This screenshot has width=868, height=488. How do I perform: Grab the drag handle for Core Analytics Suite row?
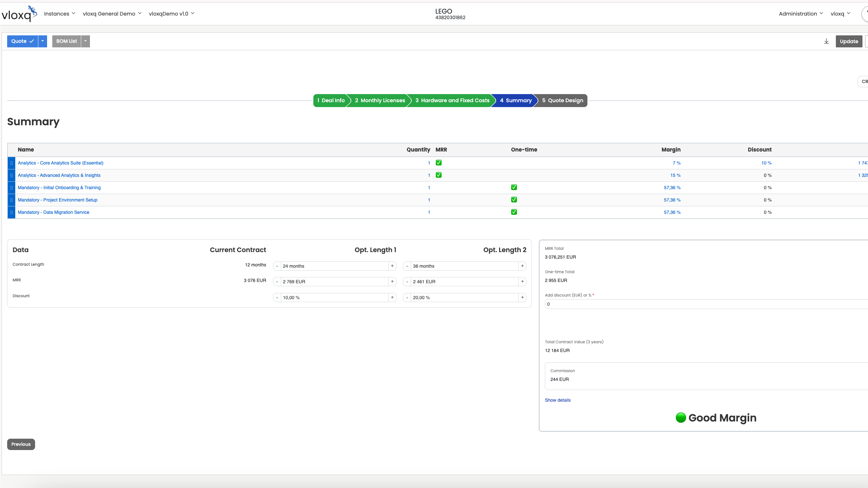(x=11, y=163)
